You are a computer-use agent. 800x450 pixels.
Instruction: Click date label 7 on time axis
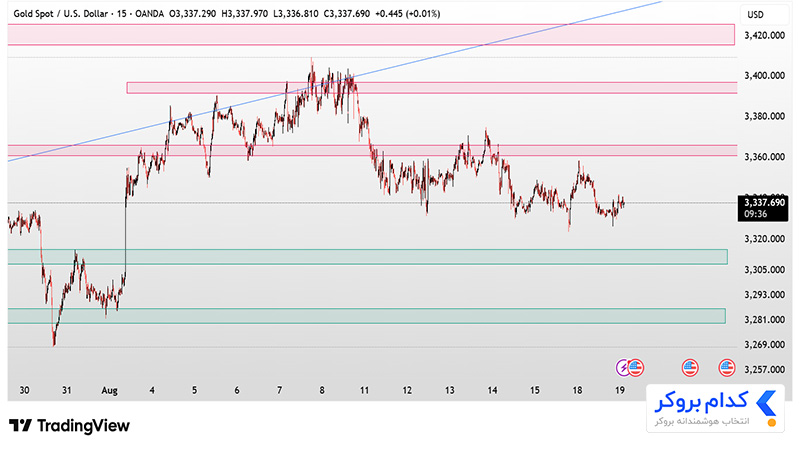(279, 390)
